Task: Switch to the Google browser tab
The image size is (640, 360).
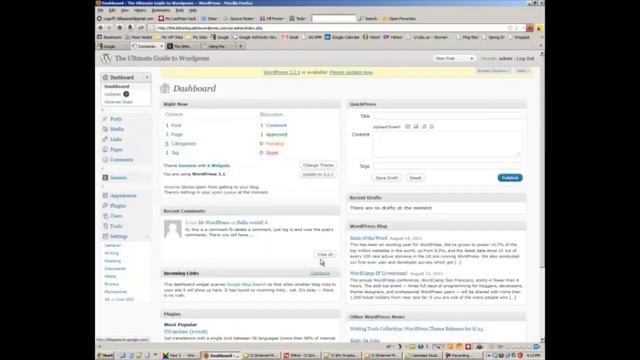Action: coord(113,46)
